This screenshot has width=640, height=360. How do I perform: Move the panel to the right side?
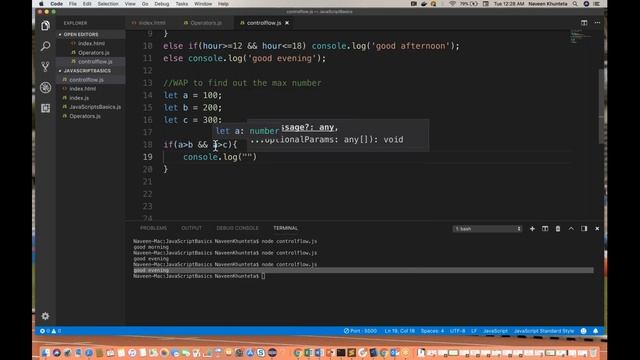[584, 229]
